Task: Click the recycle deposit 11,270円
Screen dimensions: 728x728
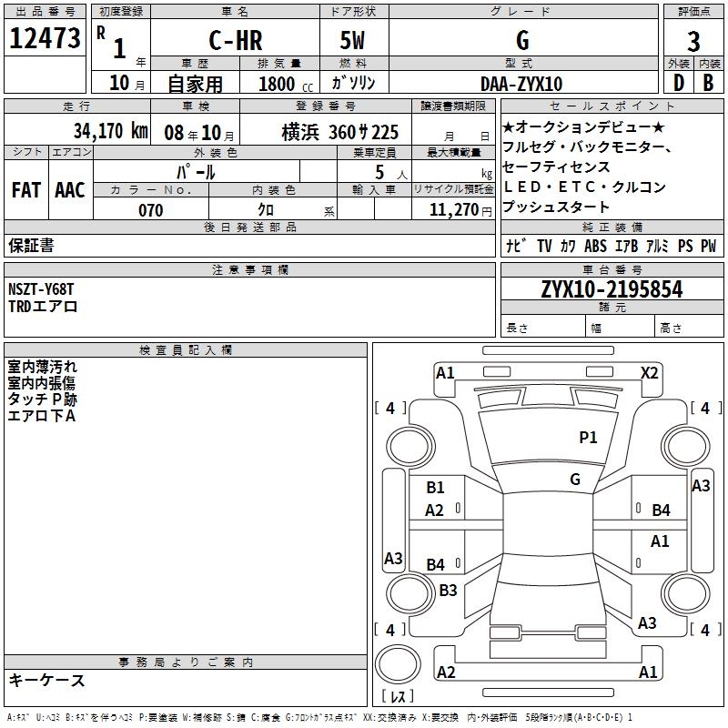Action: pos(460,210)
